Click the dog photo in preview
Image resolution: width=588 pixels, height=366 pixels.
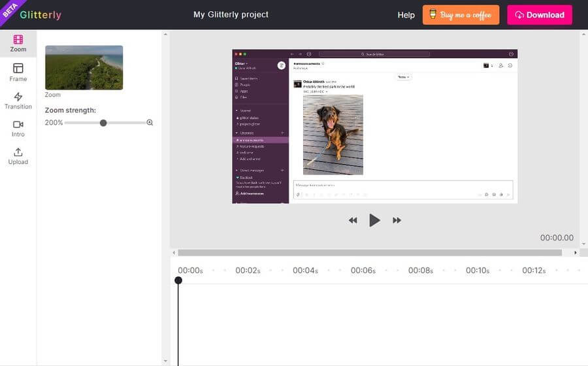click(333, 135)
